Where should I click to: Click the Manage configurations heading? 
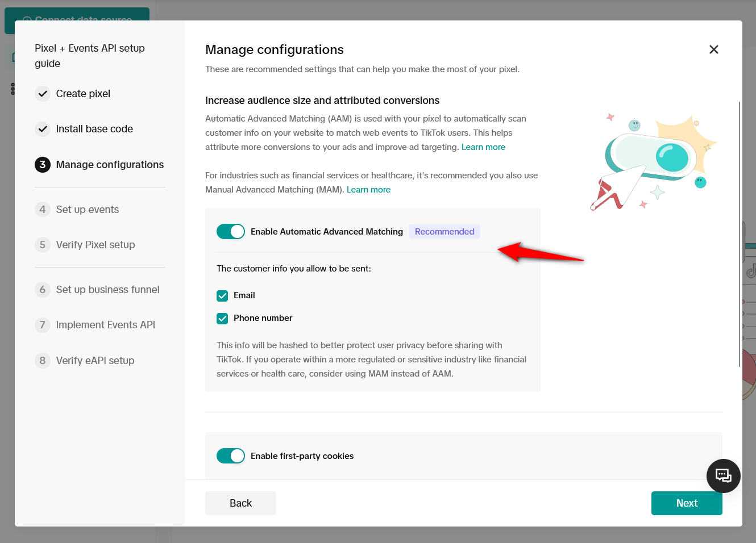tap(275, 49)
